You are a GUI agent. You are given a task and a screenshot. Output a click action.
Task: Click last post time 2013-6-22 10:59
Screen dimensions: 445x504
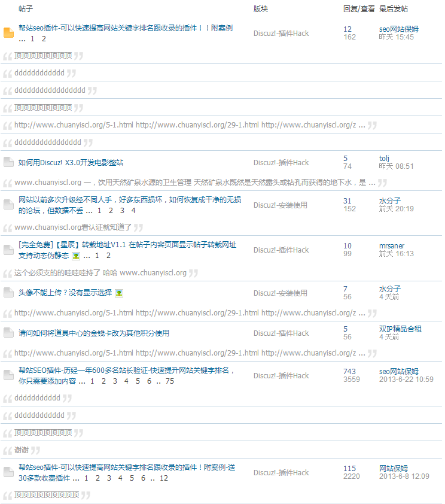click(406, 379)
